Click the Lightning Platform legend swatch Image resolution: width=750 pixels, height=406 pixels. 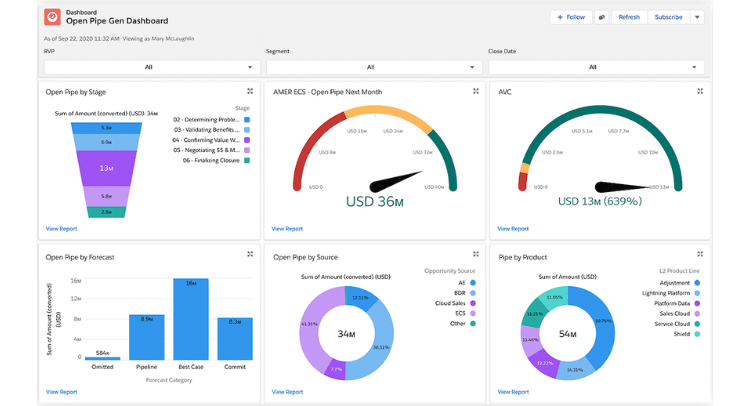click(x=697, y=293)
